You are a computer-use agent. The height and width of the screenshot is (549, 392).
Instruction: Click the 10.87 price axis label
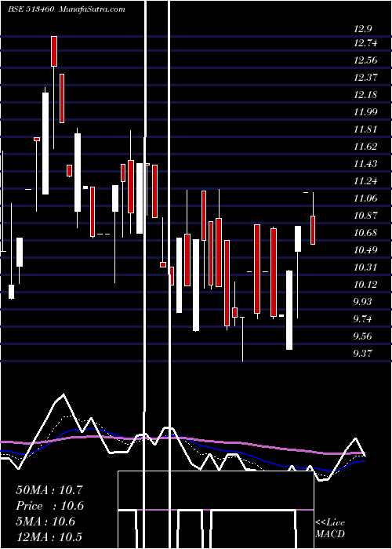(365, 216)
